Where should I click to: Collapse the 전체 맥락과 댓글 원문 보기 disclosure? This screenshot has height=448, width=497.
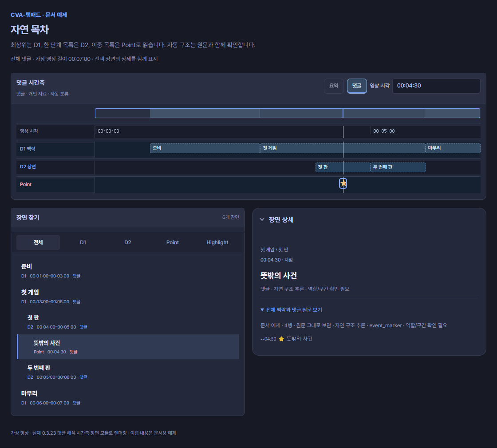click(291, 310)
